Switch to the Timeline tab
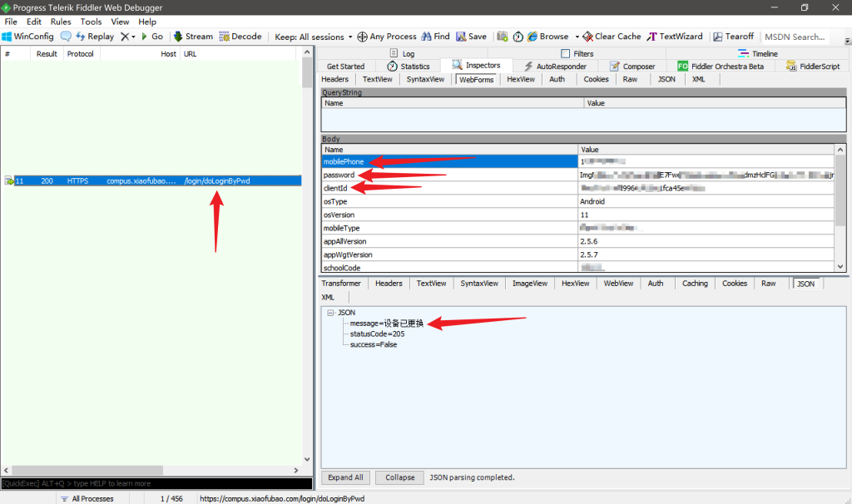 (x=757, y=53)
